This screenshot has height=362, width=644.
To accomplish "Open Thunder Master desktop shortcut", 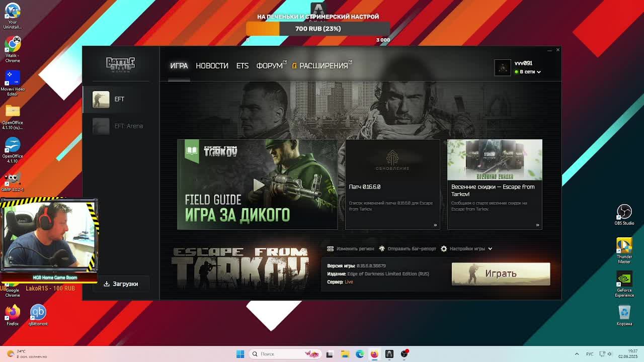I will [x=624, y=250].
